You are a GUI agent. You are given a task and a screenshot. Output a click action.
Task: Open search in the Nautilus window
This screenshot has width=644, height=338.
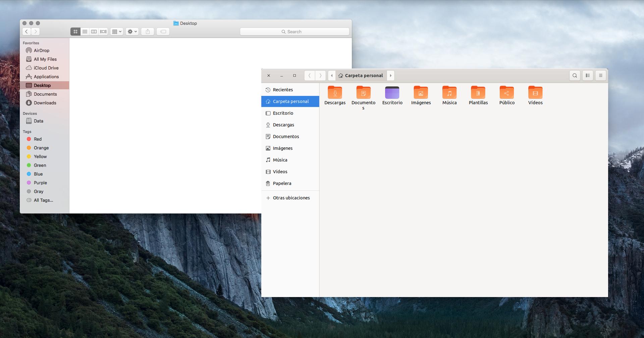click(x=575, y=76)
